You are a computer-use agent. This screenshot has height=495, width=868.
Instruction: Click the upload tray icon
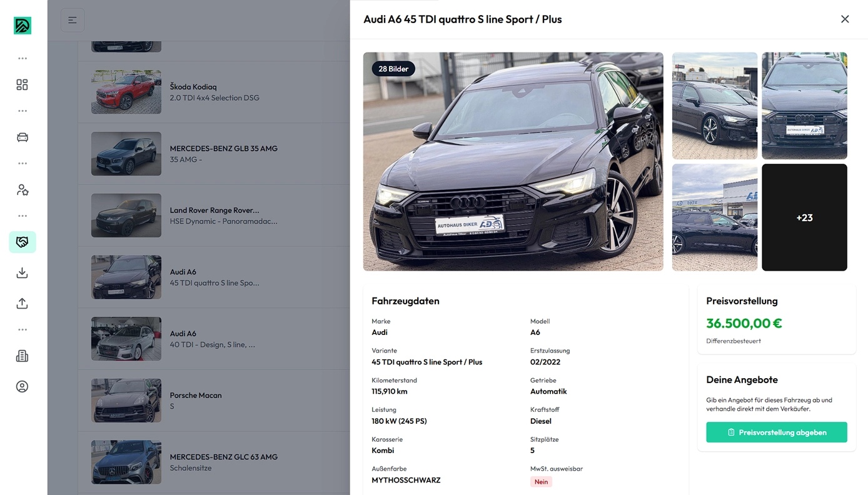coord(23,303)
